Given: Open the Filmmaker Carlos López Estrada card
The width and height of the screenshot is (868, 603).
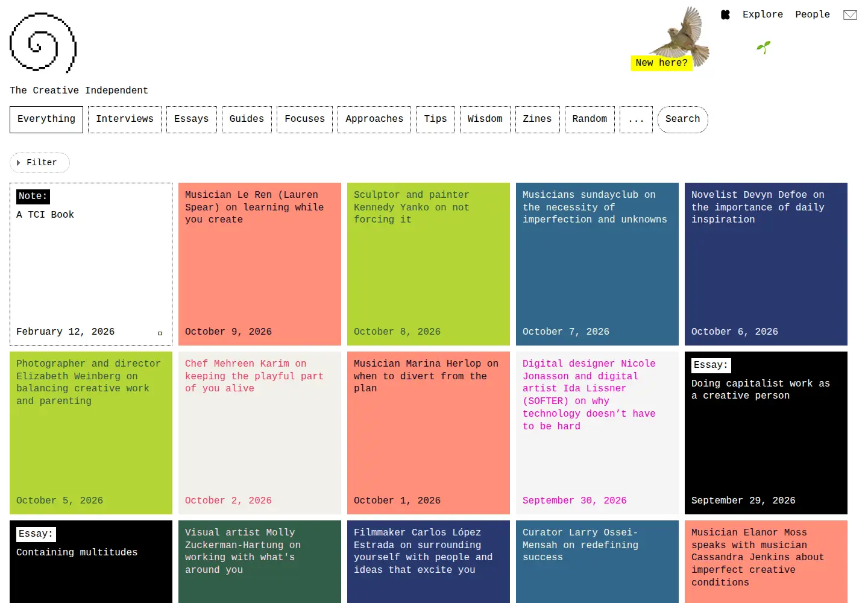Looking at the screenshot, I should 429,561.
